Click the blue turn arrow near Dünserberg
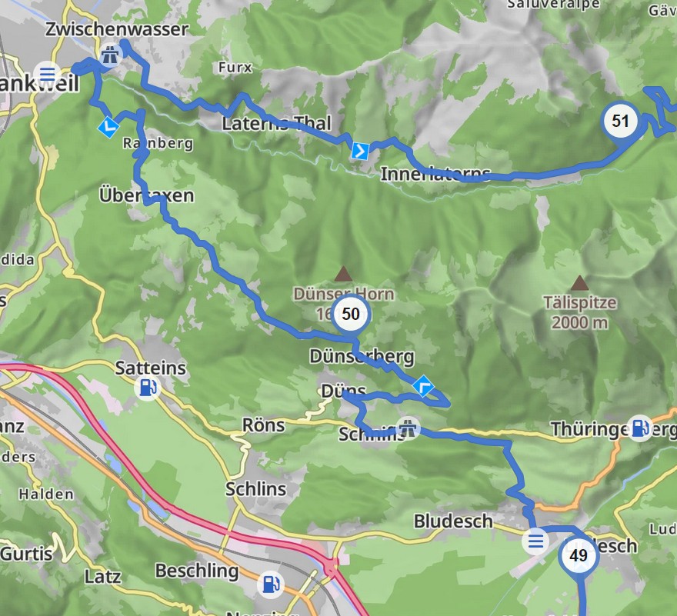Image resolution: width=677 pixels, height=616 pixels. pyautogui.click(x=423, y=385)
